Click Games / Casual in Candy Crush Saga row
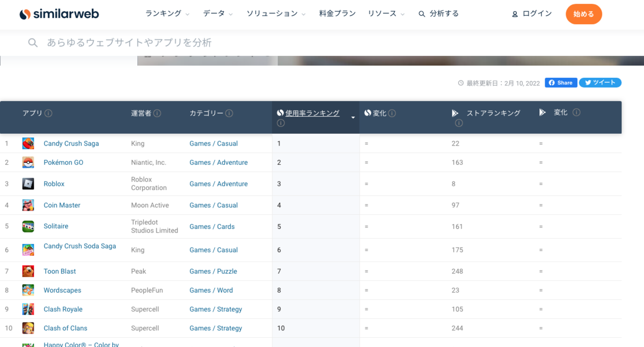Image resolution: width=644 pixels, height=347 pixels. pos(214,143)
